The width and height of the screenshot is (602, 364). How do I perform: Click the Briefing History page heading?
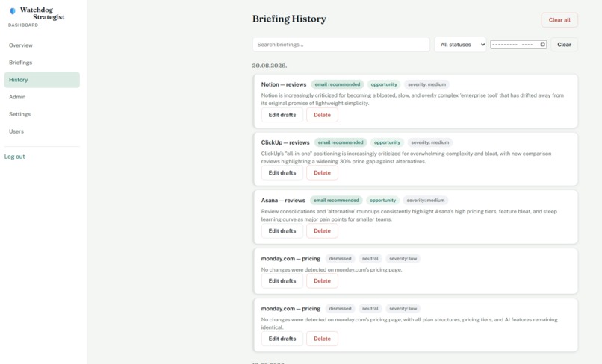[x=289, y=19]
